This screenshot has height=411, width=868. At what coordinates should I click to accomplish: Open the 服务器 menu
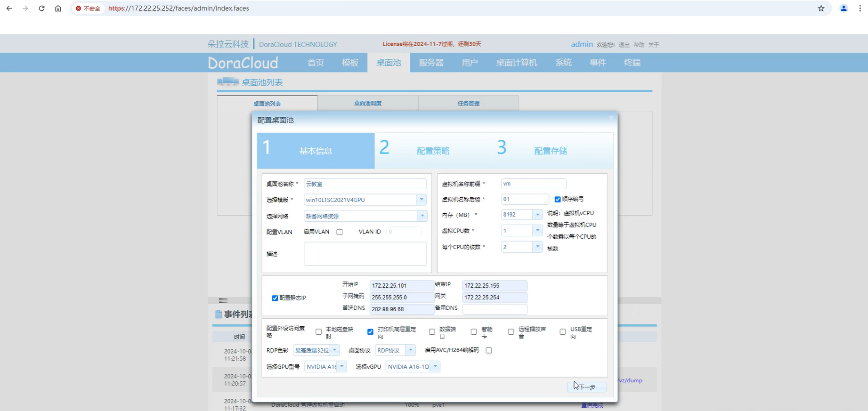click(x=431, y=63)
